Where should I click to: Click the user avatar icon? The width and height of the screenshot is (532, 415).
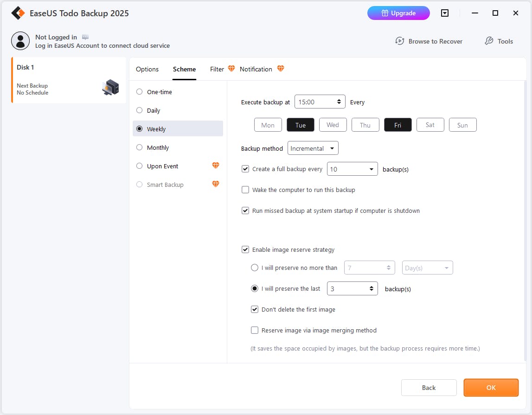[x=20, y=41]
